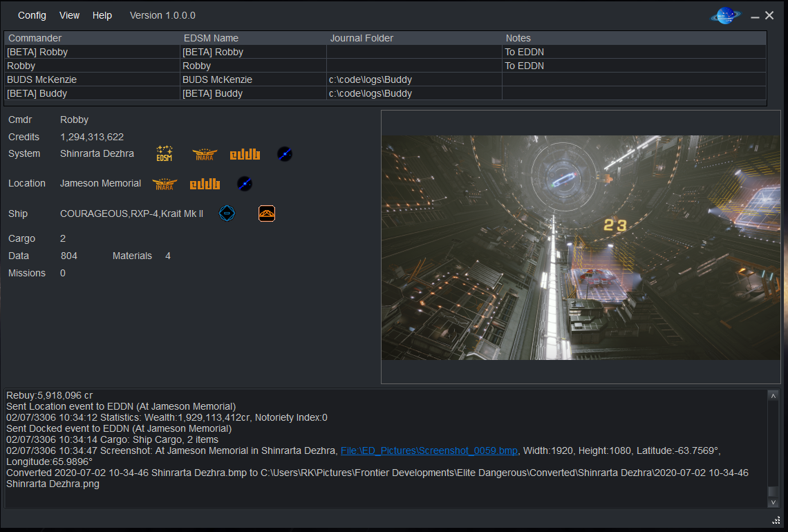This screenshot has height=532, width=788.
Task: Open ED Shipyard icon in Ship row
Action: 267,213
